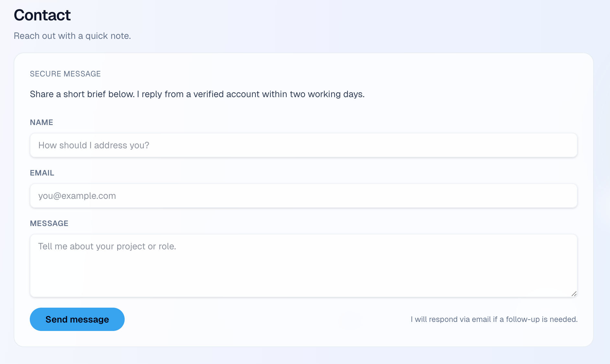Click the SECURE MESSAGE section label
This screenshot has height=364, width=610.
point(65,74)
